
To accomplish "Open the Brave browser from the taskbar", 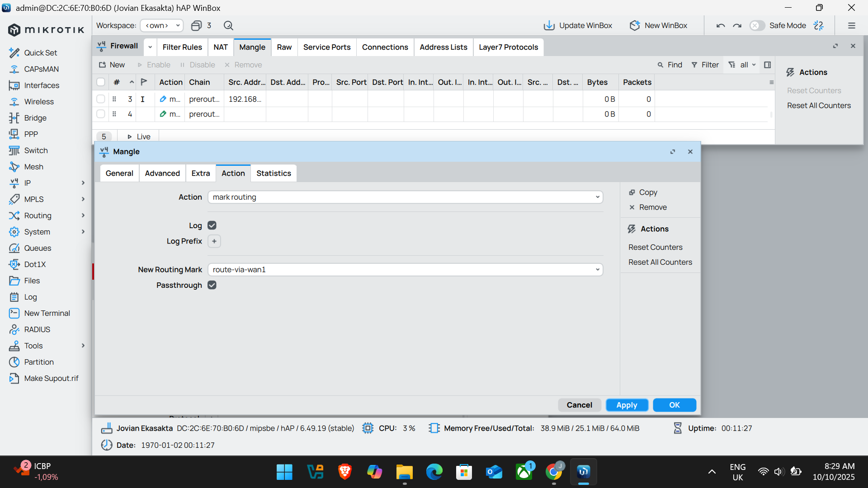I will click(345, 472).
